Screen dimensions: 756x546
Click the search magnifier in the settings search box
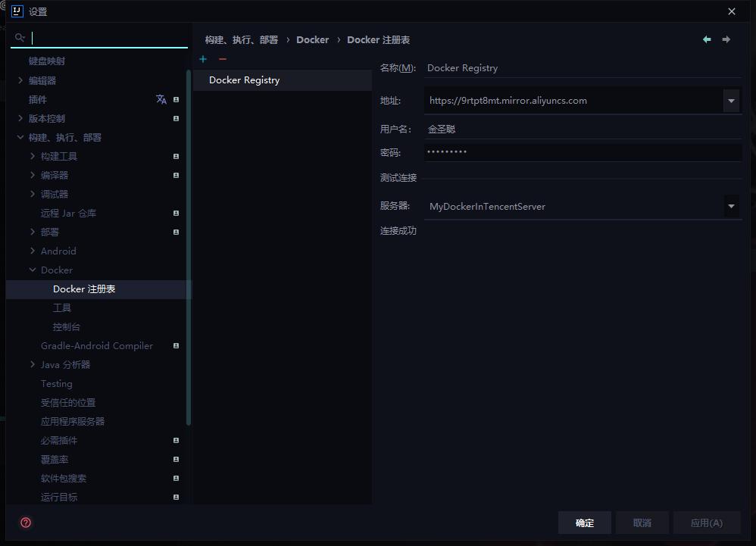(20, 37)
